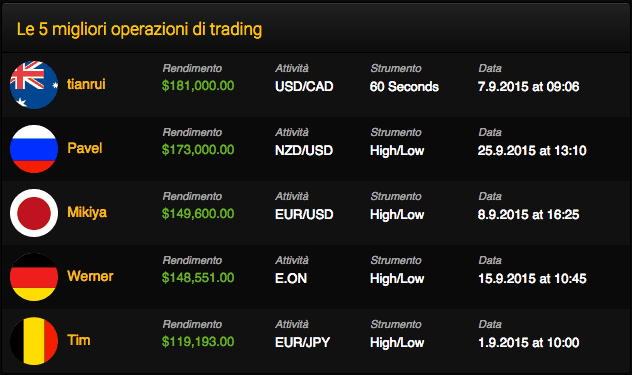Click the German flag icon beside Werner

(34, 277)
